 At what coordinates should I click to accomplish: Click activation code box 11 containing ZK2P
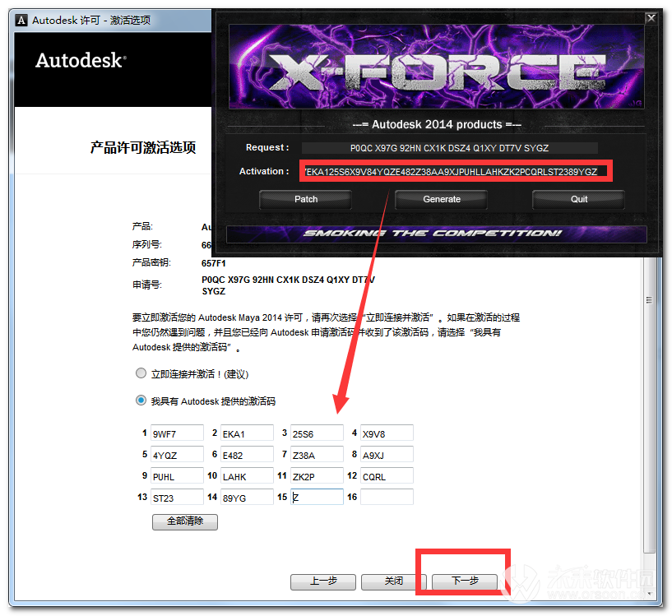tap(317, 476)
